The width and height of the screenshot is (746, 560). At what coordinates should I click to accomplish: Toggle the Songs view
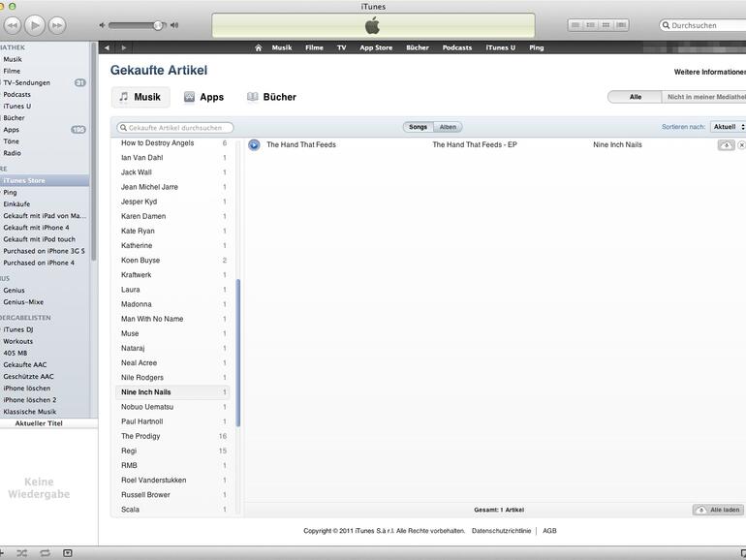pyautogui.click(x=419, y=127)
